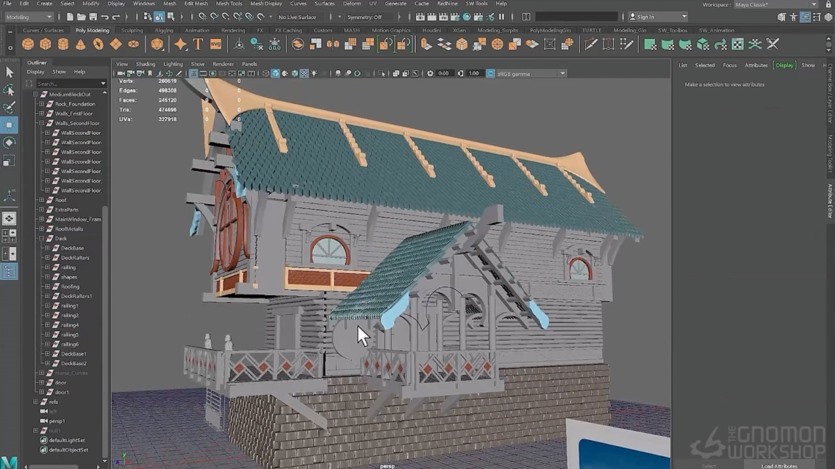Toggle select by hierarchy mode
Viewport: 835px width, 469px height.
pyautogui.click(x=148, y=17)
